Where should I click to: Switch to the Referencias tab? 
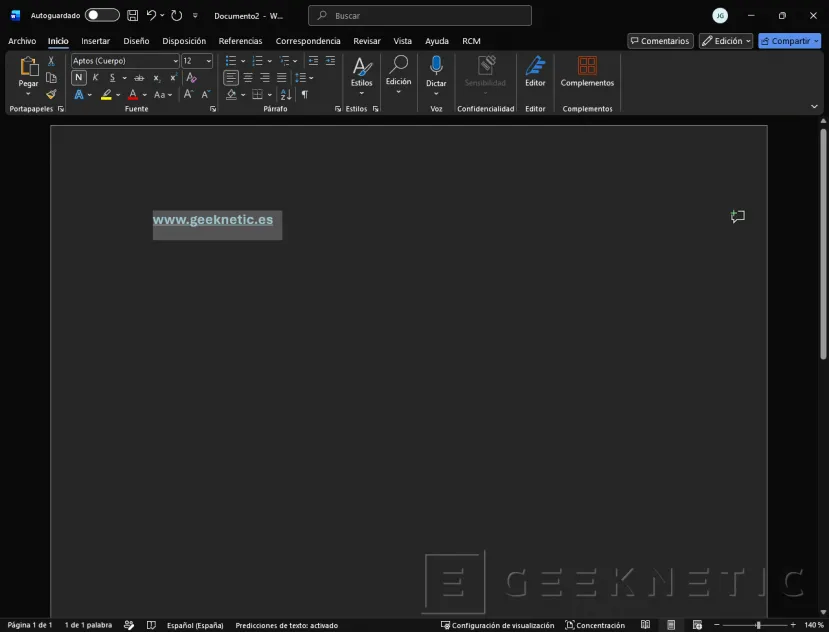coord(241,41)
